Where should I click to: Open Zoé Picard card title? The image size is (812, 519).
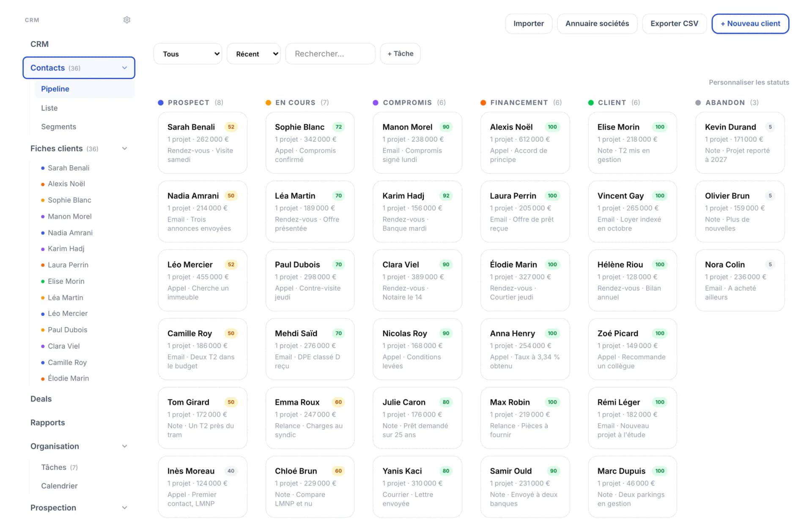[x=617, y=333]
